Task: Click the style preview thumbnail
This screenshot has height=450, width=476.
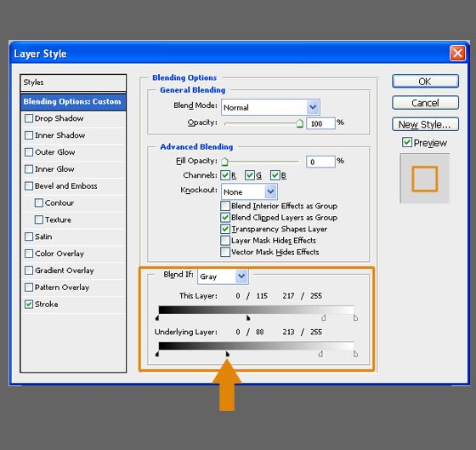Action: pyautogui.click(x=425, y=179)
